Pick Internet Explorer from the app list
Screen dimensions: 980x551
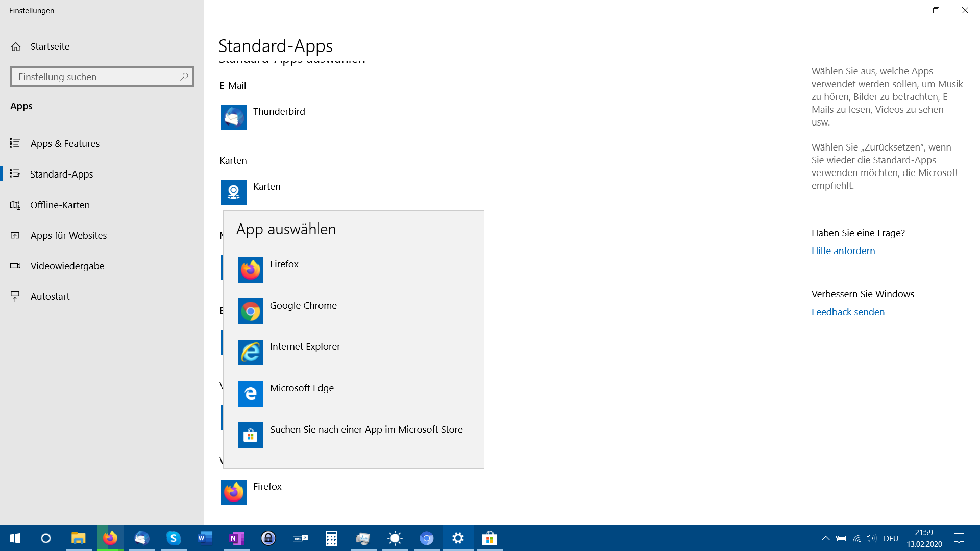[305, 347]
